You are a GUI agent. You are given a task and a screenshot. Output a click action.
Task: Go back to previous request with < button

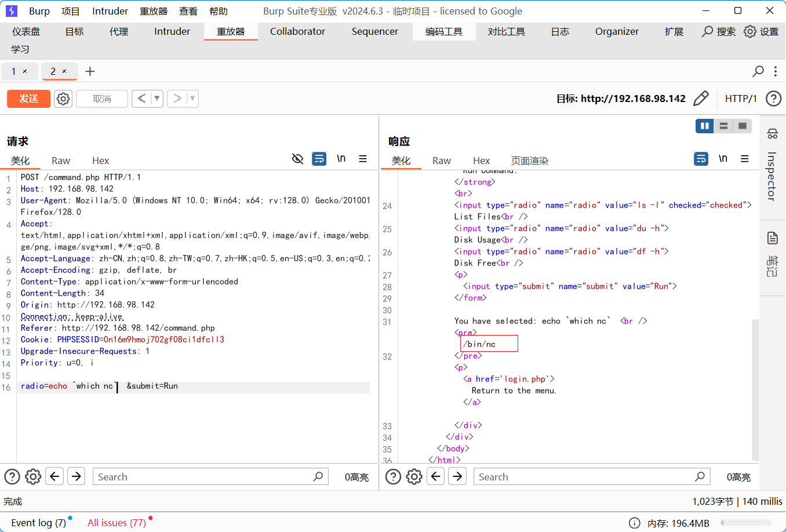coord(141,99)
